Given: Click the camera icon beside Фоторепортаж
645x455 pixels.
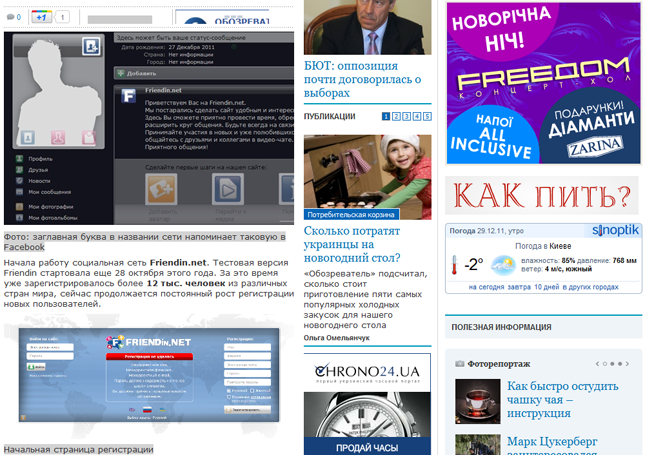Looking at the screenshot, I should [459, 363].
